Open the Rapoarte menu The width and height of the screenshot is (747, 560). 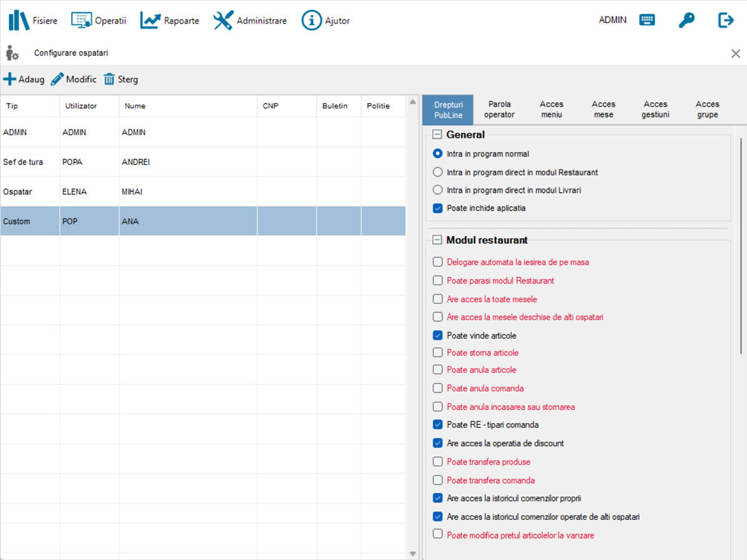(182, 21)
